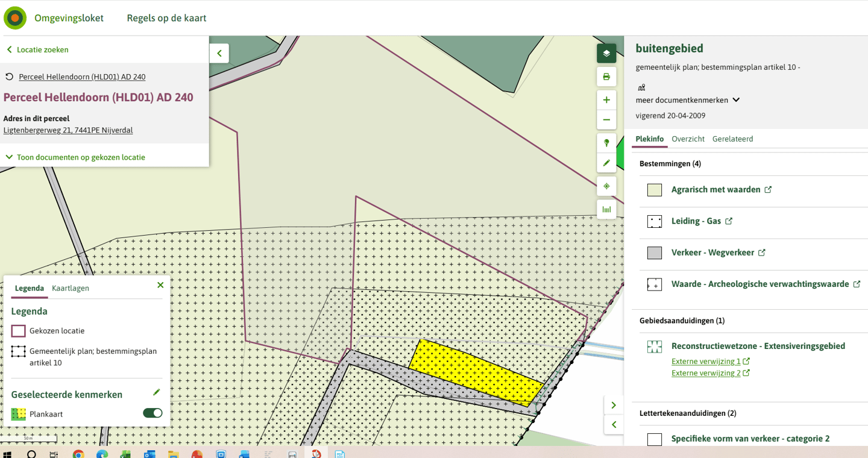This screenshot has height=458, width=868.
Task: Edit selected kenmerken with pencil icon
Action: [157, 392]
